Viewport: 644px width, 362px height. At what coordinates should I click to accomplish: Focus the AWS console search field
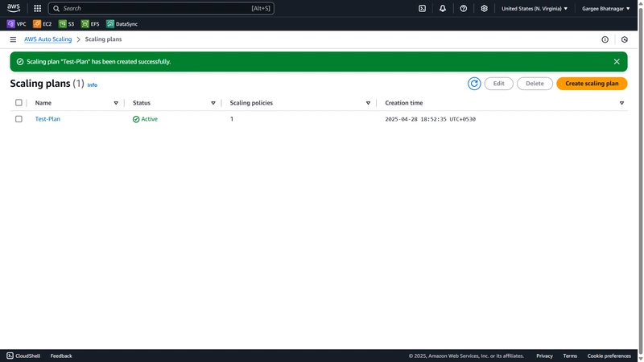161,8
